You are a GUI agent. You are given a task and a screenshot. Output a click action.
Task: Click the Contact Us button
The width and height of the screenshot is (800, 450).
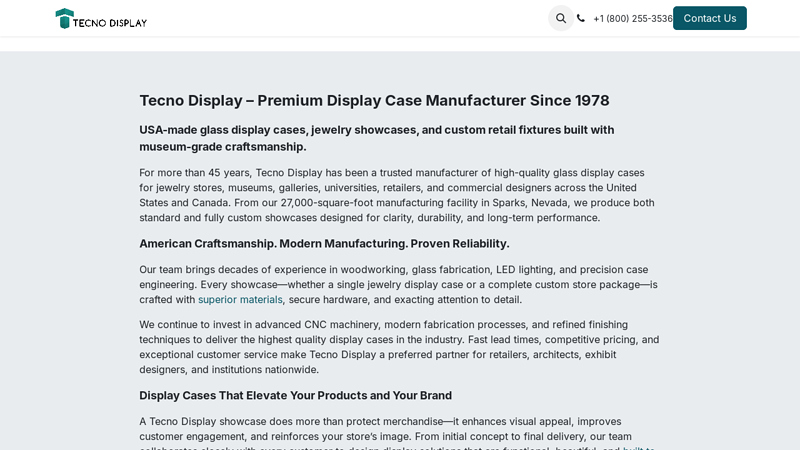710,18
